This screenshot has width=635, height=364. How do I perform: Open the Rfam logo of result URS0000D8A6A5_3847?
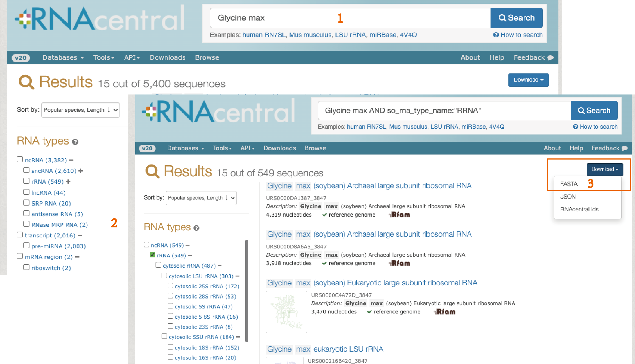[x=399, y=263]
